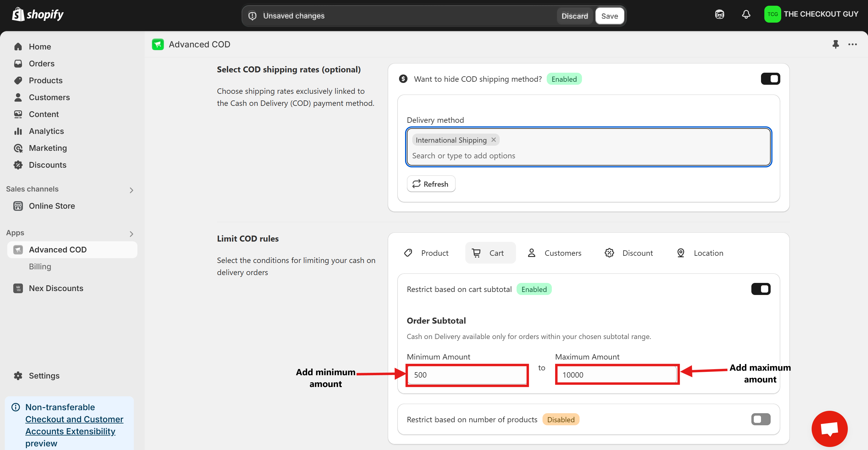The height and width of the screenshot is (450, 868).
Task: Click the Refresh delivery methods button
Action: (x=431, y=184)
